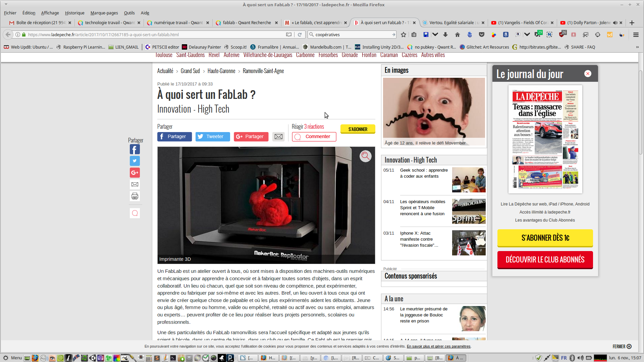Bookmark this page with the star icon

click(x=404, y=35)
